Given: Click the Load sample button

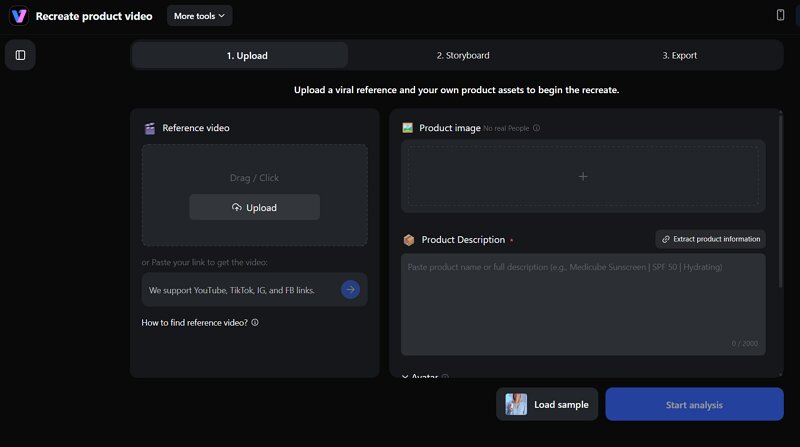Looking at the screenshot, I should point(547,404).
